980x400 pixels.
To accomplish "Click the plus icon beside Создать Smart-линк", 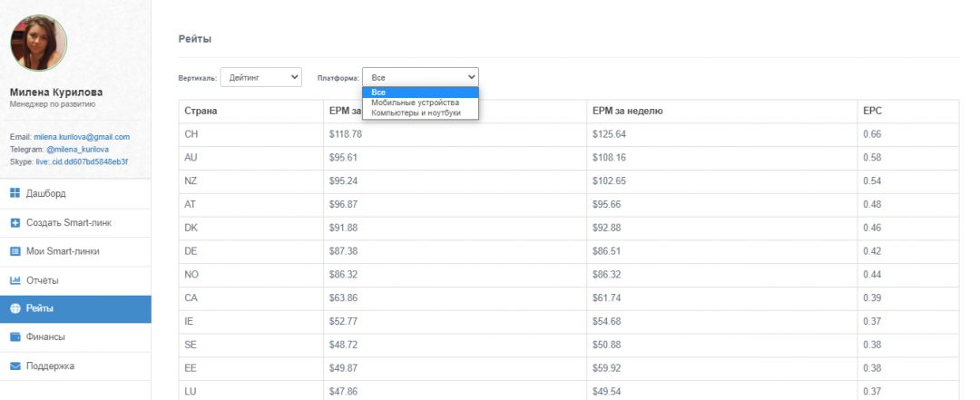I will pyautogui.click(x=15, y=222).
